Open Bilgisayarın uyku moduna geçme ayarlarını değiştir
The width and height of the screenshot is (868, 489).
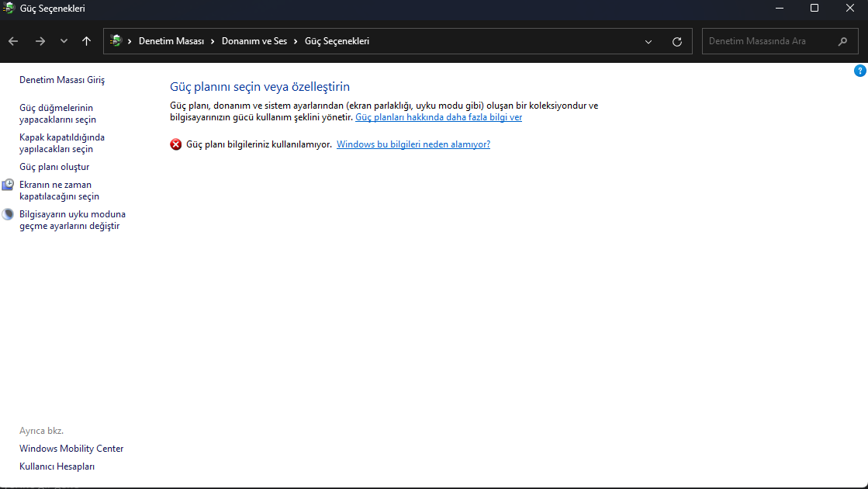point(72,220)
